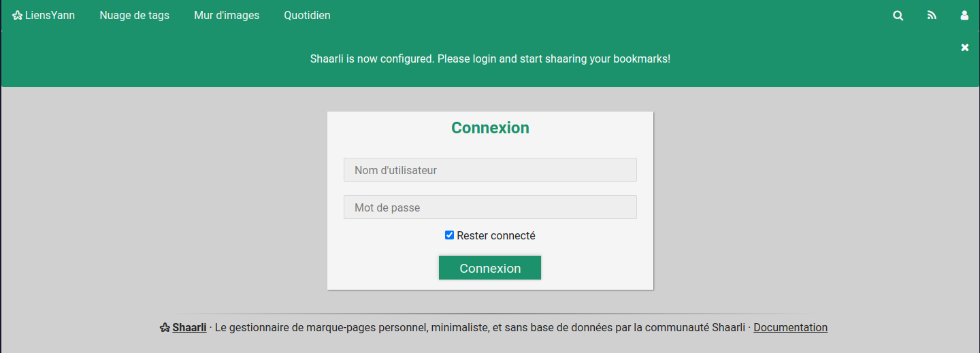Click the Shaarli logo icon beside LiensYann
The height and width of the screenshot is (353, 980).
click(18, 16)
